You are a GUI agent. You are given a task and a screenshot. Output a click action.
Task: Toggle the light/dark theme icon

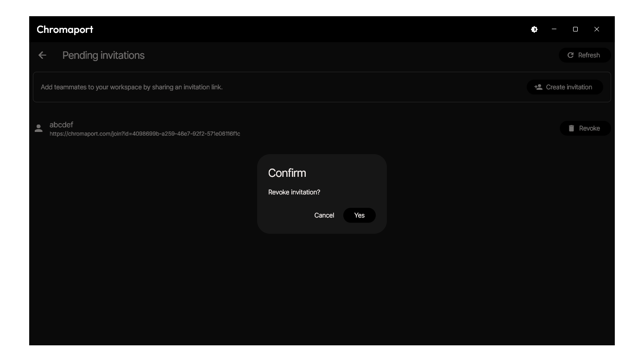pyautogui.click(x=534, y=29)
